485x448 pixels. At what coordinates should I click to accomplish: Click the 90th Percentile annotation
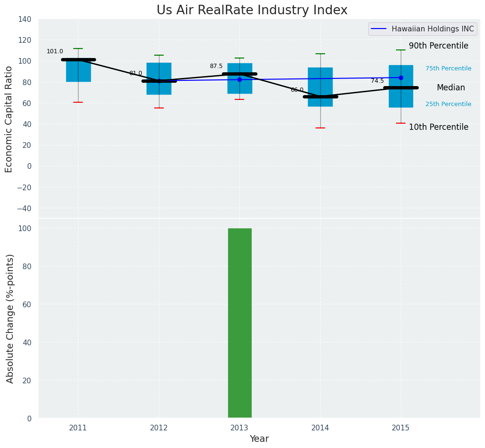[x=438, y=46]
